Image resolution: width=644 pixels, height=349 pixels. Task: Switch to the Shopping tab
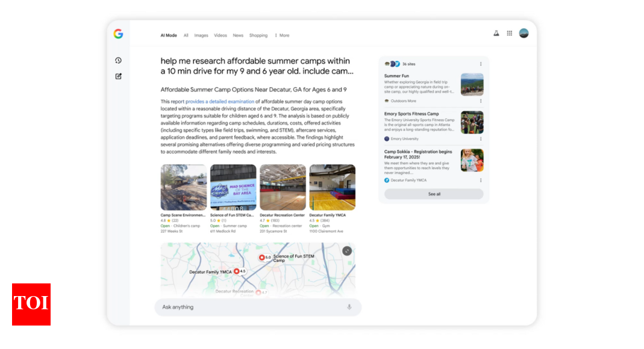258,36
